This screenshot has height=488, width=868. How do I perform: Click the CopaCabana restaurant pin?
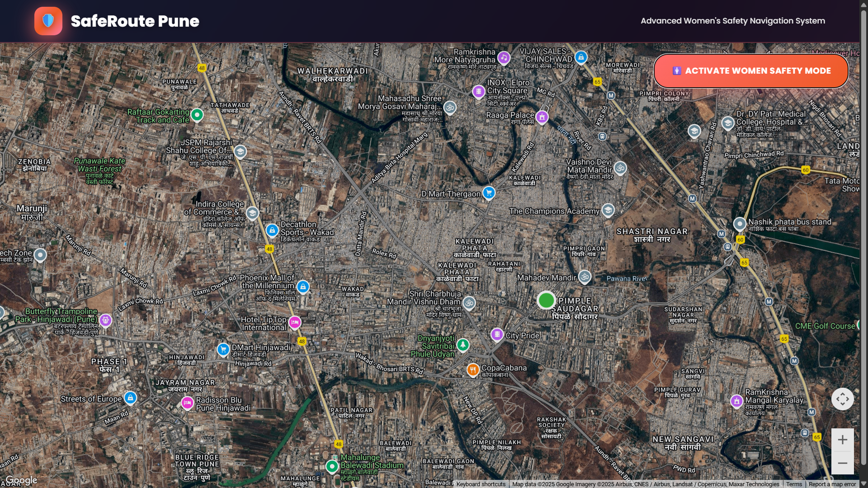click(472, 370)
